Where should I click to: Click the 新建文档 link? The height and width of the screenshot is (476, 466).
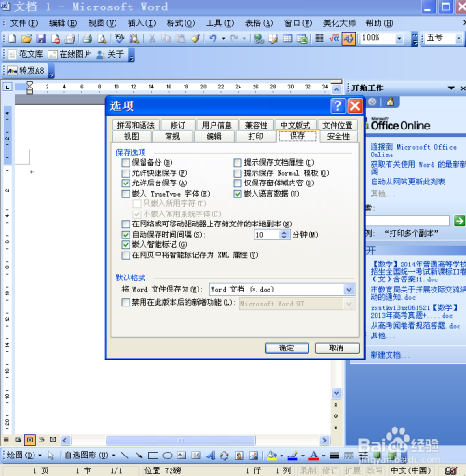(x=390, y=355)
